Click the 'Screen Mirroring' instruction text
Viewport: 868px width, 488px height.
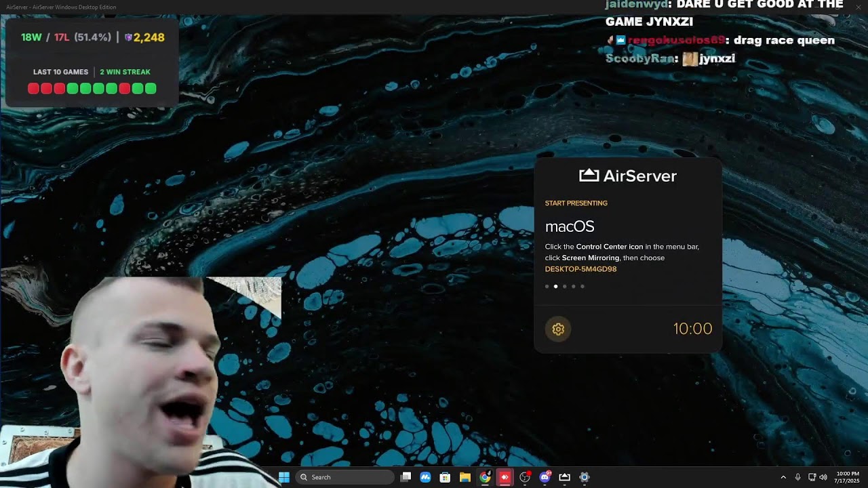[x=591, y=258]
